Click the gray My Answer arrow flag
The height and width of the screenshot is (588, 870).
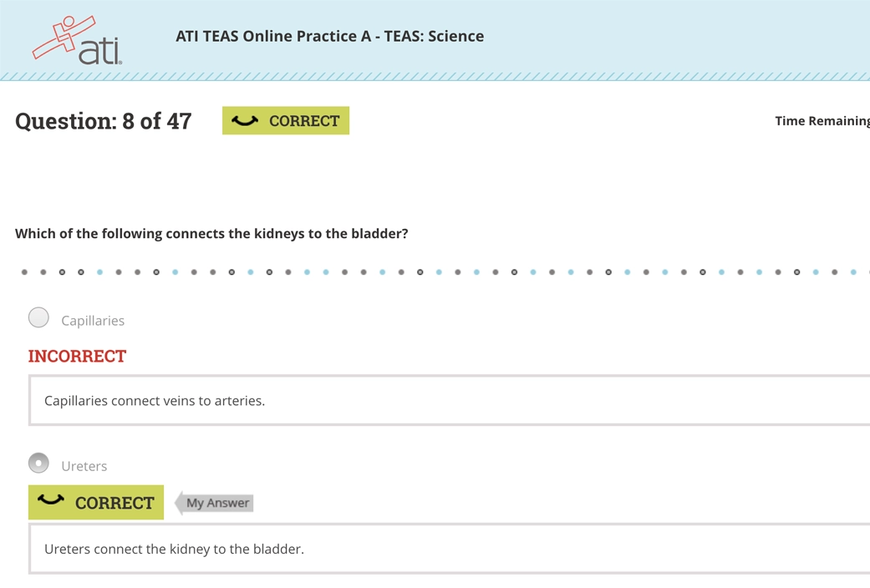(214, 502)
